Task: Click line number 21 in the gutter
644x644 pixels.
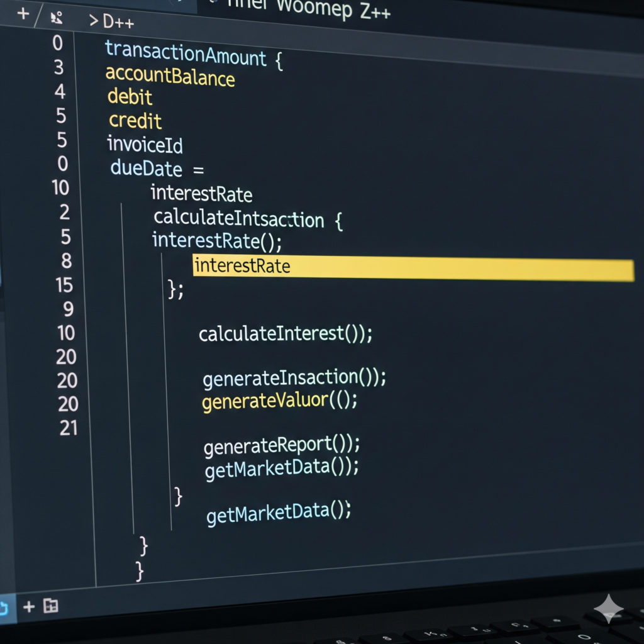Action: pos(68,428)
